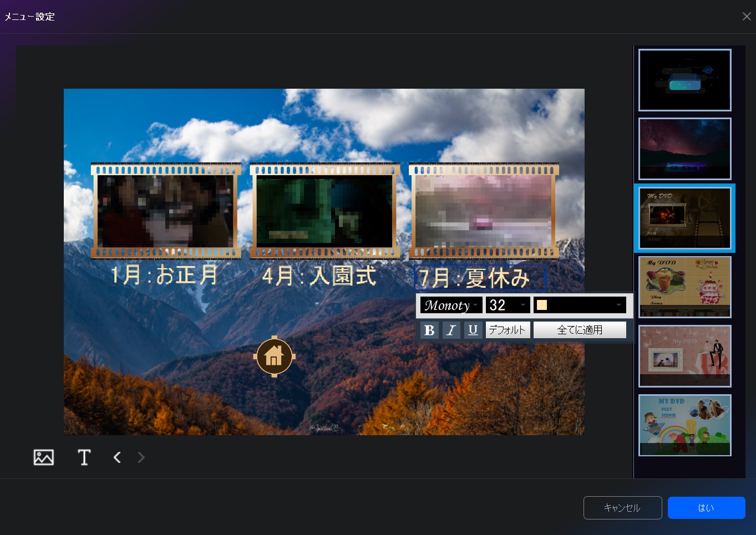Image resolution: width=756 pixels, height=535 pixels.
Task: Click the デフォルト (default) button
Action: click(507, 329)
